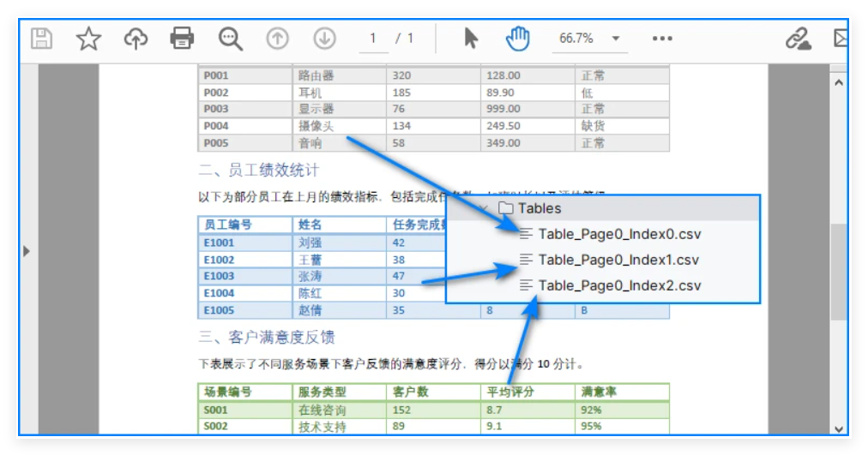Click the vertical scrollbar down arrow

pos(839,428)
